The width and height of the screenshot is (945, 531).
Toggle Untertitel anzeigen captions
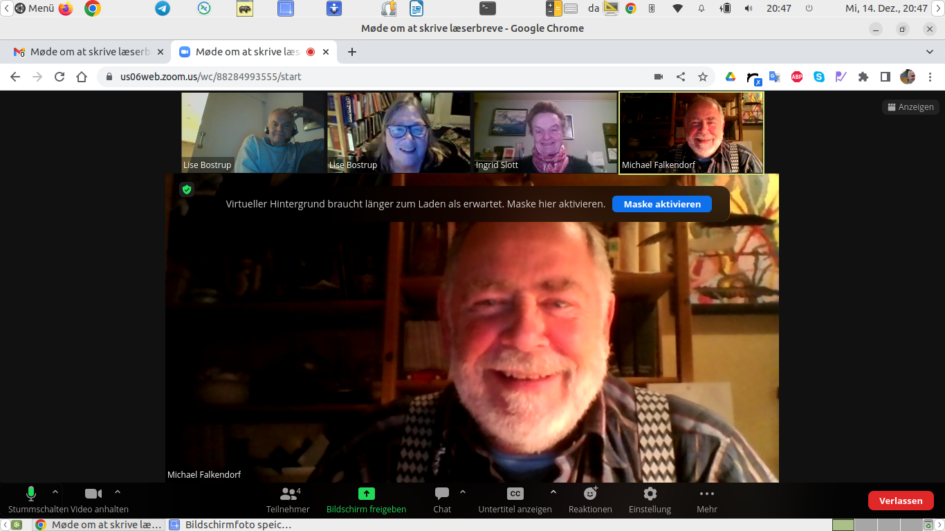click(x=515, y=494)
